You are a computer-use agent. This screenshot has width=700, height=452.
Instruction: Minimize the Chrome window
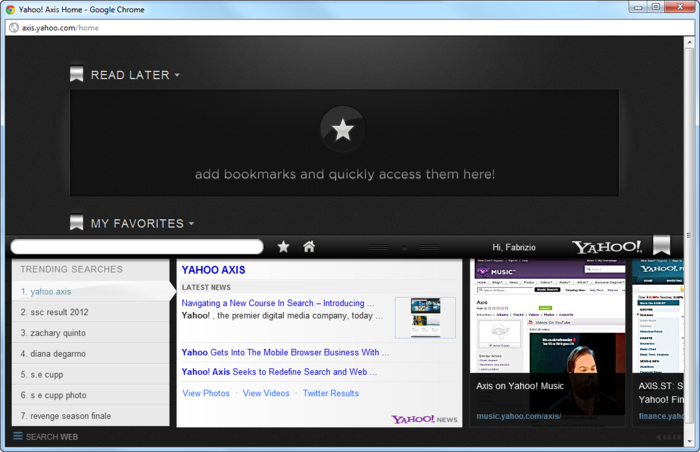tap(638, 6)
